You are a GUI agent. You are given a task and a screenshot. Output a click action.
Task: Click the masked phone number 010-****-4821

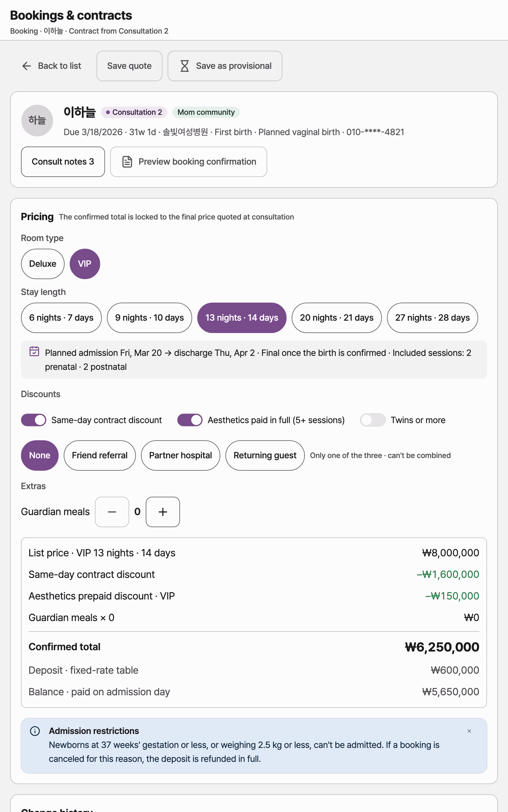375,132
